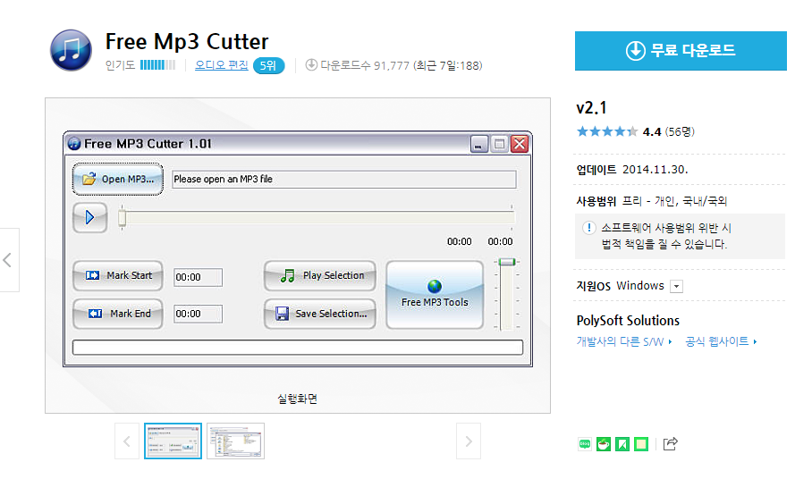Go to next thumbnails with right chevron
This screenshot has height=504, width=812.
[x=469, y=441]
